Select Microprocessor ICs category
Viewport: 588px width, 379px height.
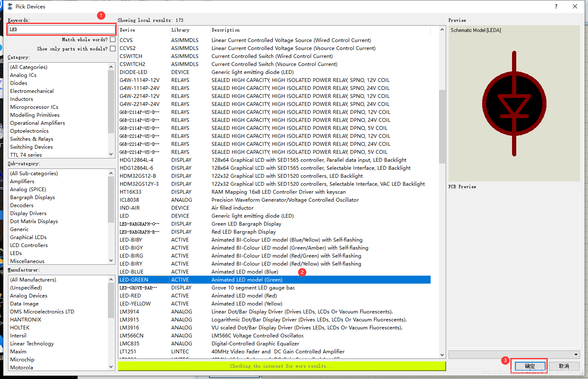click(34, 107)
